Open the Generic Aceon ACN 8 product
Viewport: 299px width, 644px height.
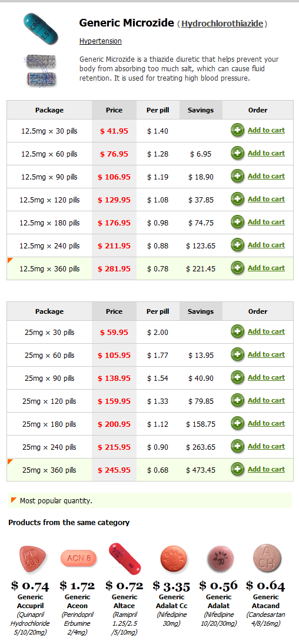pos(78,558)
